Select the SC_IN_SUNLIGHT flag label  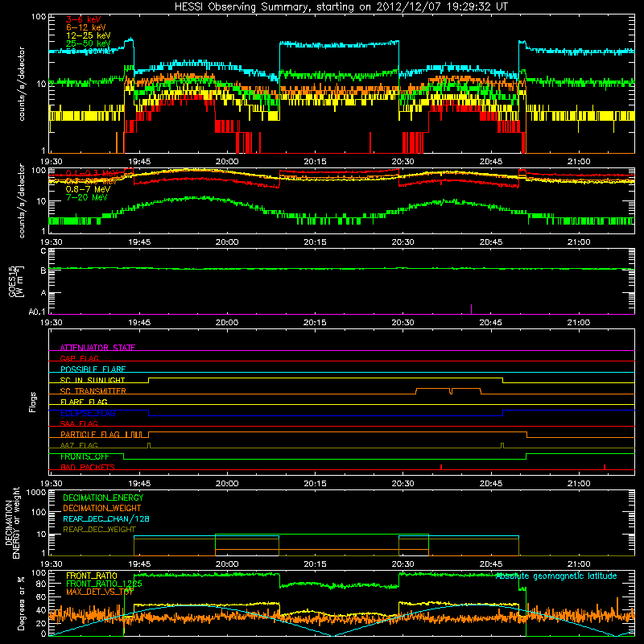tap(93, 380)
